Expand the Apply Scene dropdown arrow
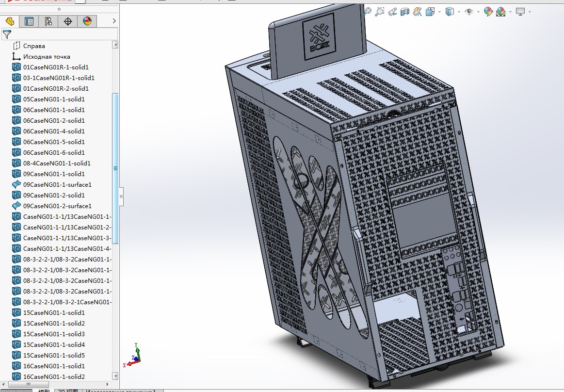 click(x=510, y=12)
